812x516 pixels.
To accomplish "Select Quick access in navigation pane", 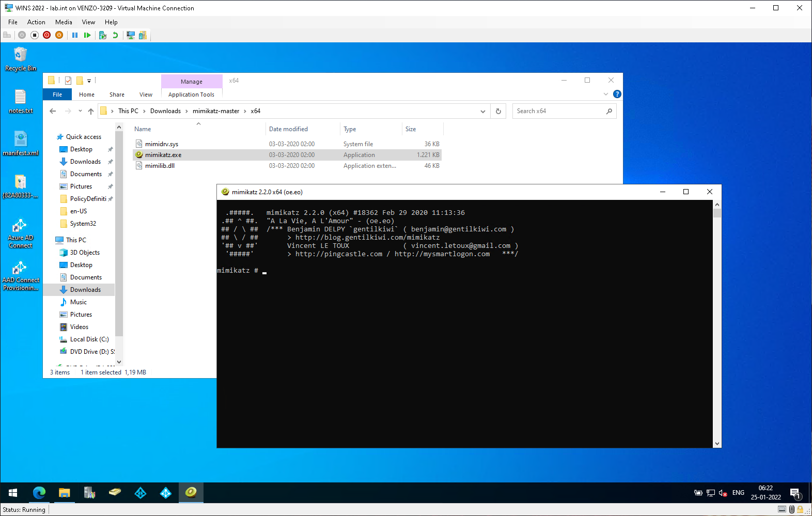I will pos(83,137).
